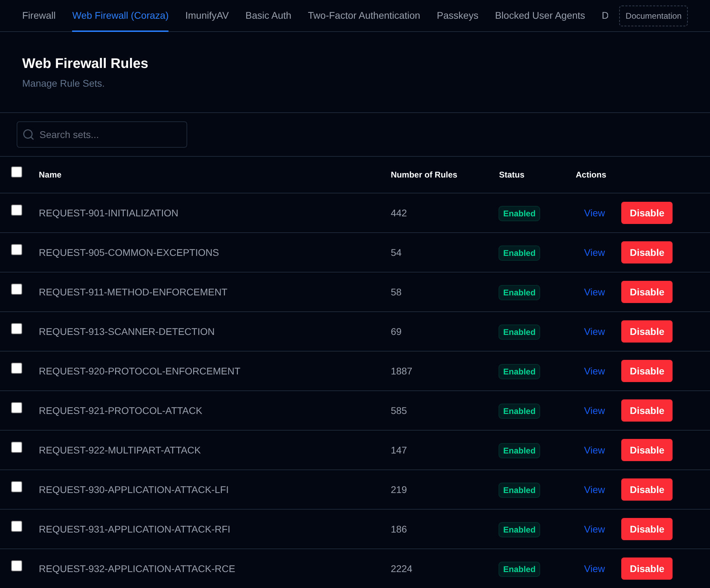Select the Web Firewall (Coraza) tab
Image resolution: width=710 pixels, height=588 pixels.
coord(120,16)
